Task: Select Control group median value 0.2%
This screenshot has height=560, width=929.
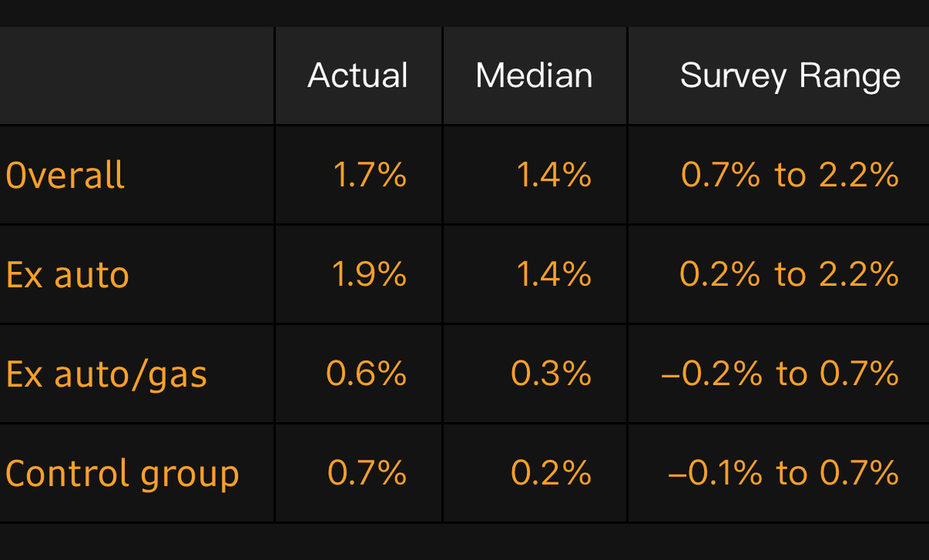Action: coord(551,472)
